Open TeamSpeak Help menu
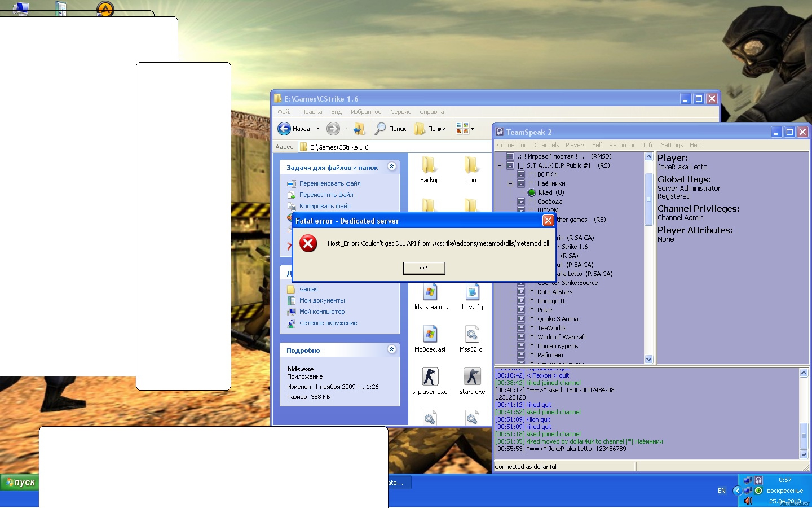 (x=695, y=145)
